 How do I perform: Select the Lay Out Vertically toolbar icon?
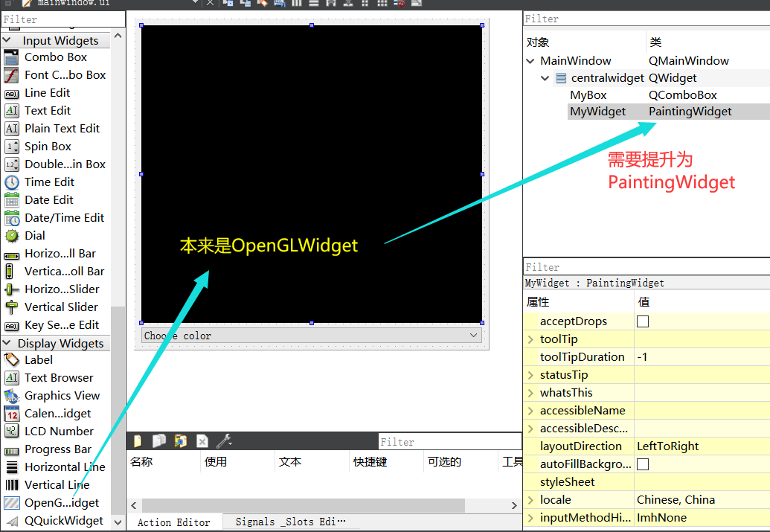[x=314, y=4]
